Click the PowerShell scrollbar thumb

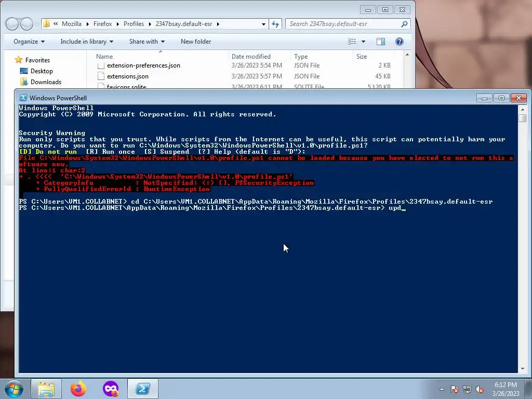point(523,118)
